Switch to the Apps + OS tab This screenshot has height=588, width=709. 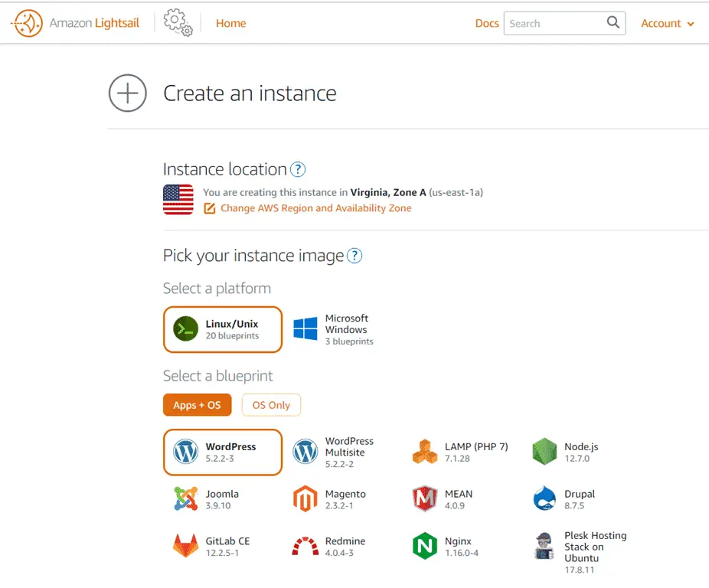197,405
